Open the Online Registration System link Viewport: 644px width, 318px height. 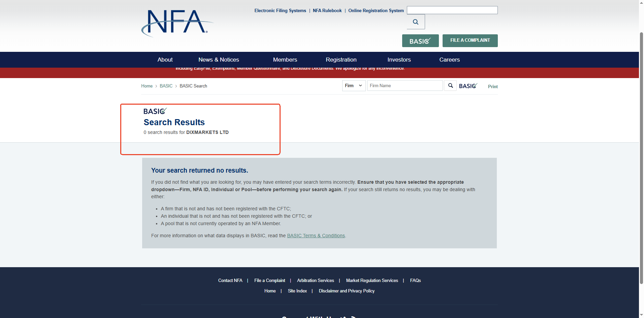(376, 10)
